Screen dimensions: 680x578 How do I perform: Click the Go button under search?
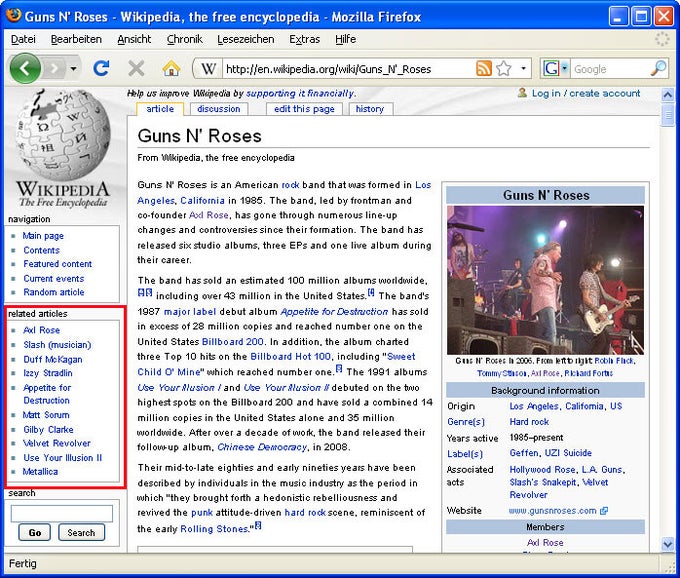pos(34,533)
